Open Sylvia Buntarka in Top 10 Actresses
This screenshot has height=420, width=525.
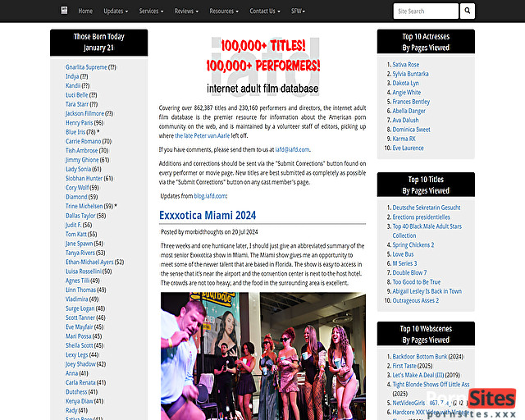tap(410, 74)
